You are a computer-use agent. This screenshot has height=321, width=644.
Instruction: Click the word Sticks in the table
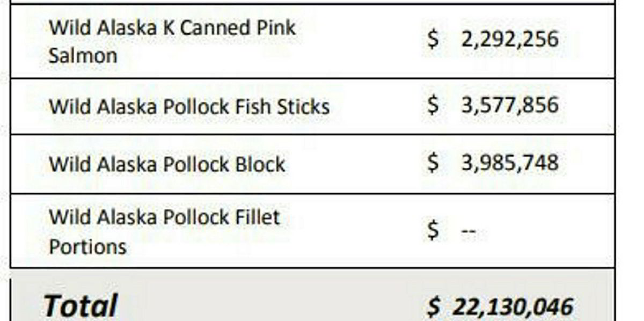303,106
